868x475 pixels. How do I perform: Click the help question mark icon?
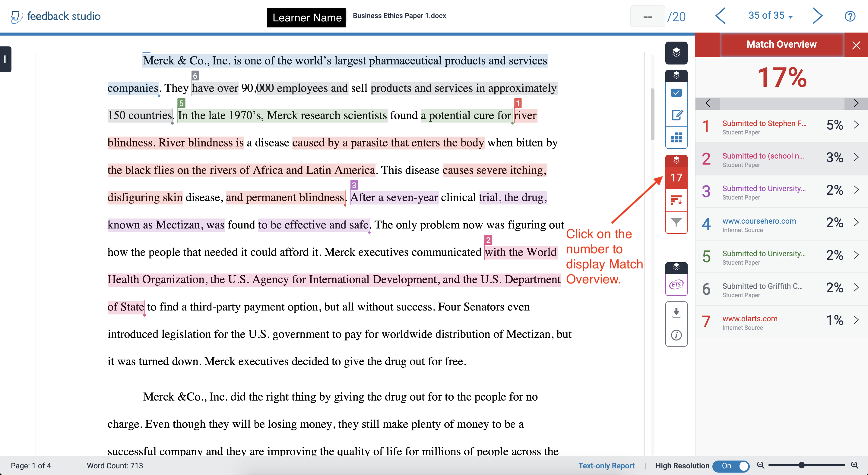(x=850, y=16)
